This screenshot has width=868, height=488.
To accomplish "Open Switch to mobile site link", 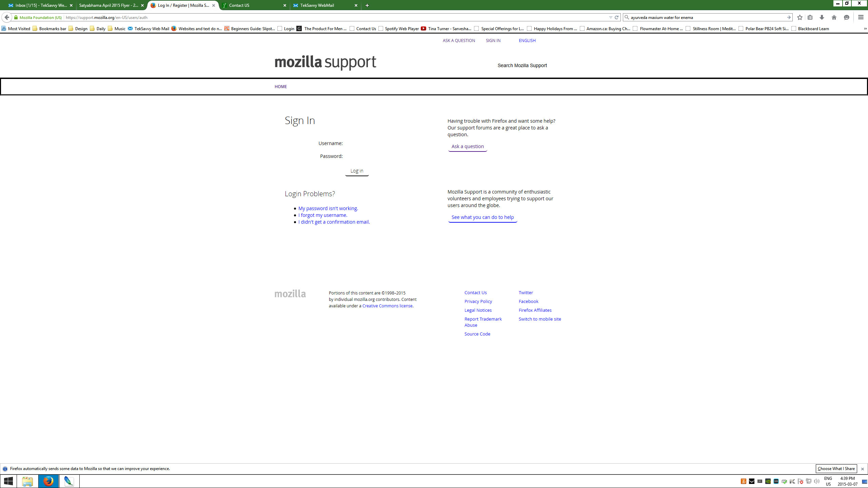I will [x=540, y=319].
